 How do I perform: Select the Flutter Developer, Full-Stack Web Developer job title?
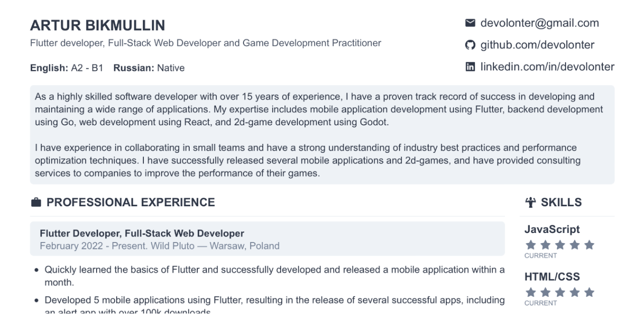click(142, 233)
